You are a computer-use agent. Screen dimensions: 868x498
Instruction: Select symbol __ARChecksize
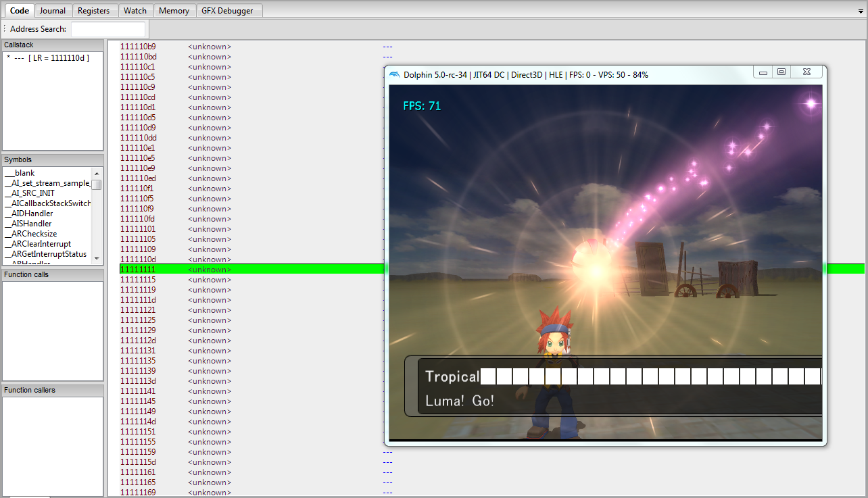[30, 234]
